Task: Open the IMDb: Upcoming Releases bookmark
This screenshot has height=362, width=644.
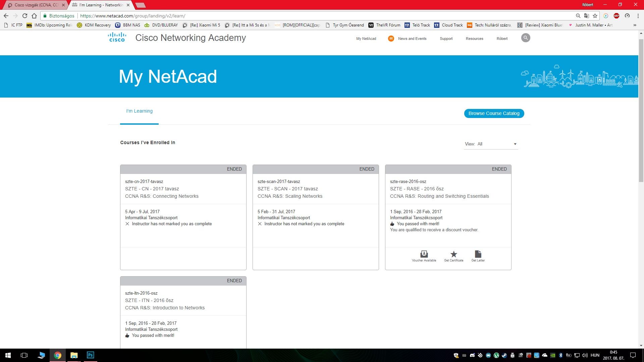Action: 49,25
